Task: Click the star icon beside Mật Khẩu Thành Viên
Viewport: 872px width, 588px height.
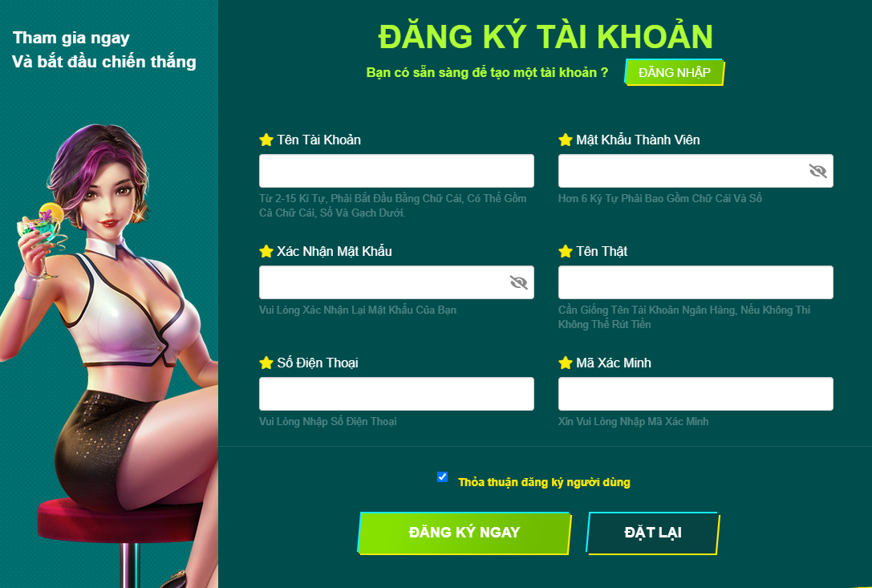Action: coord(566,140)
